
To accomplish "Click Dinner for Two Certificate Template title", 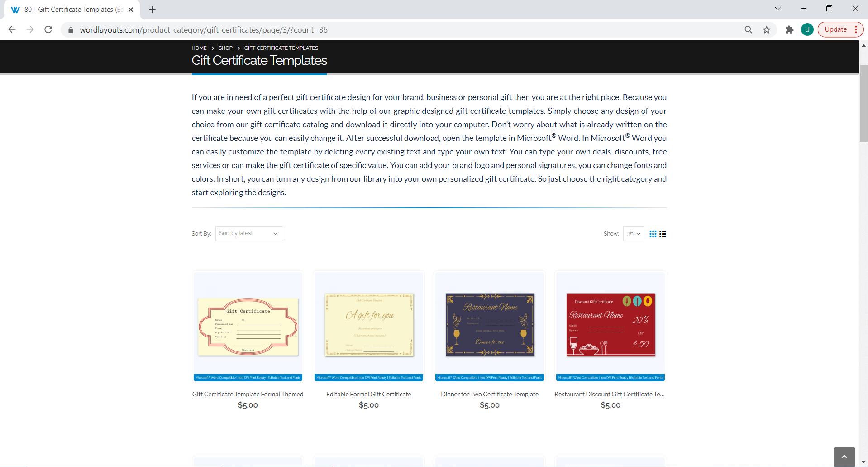I will (490, 394).
